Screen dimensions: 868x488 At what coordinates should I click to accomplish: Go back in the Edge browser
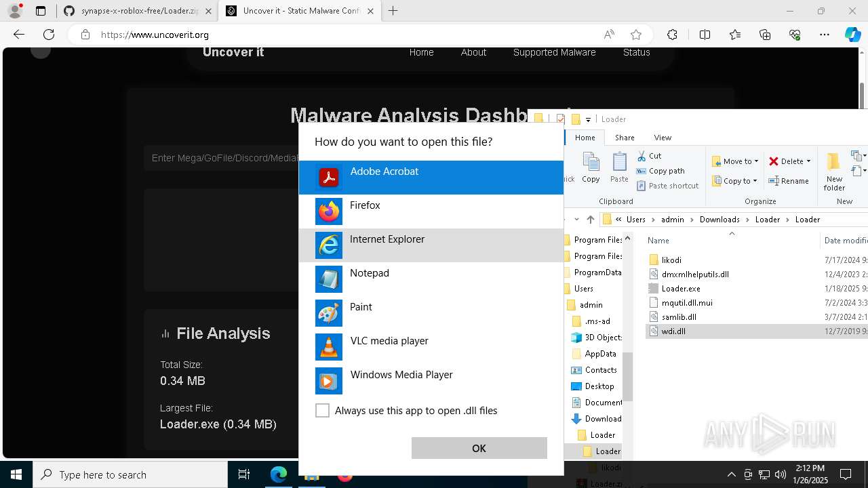click(x=19, y=35)
